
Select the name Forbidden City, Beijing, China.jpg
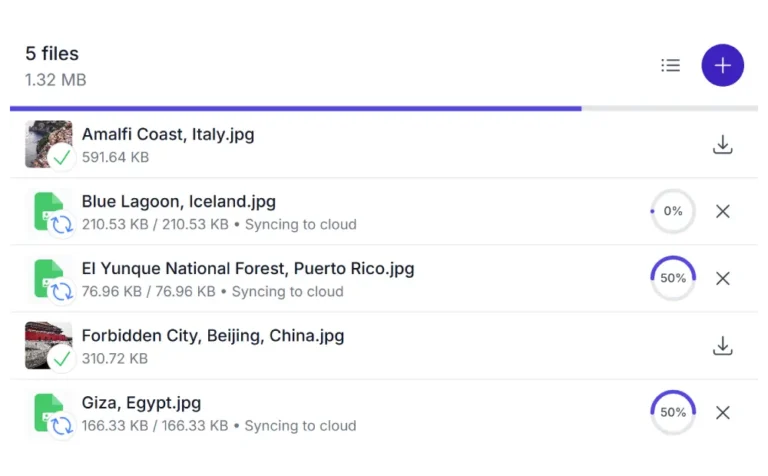tap(213, 335)
